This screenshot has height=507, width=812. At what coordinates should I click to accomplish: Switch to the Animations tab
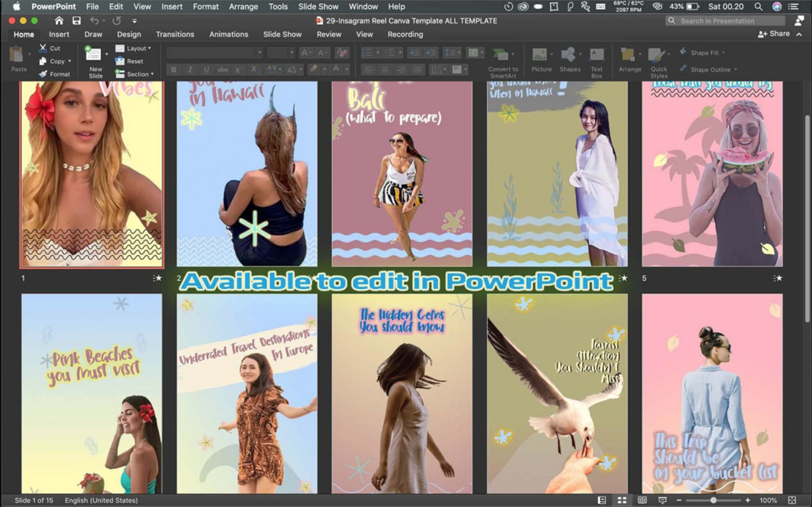click(x=229, y=34)
